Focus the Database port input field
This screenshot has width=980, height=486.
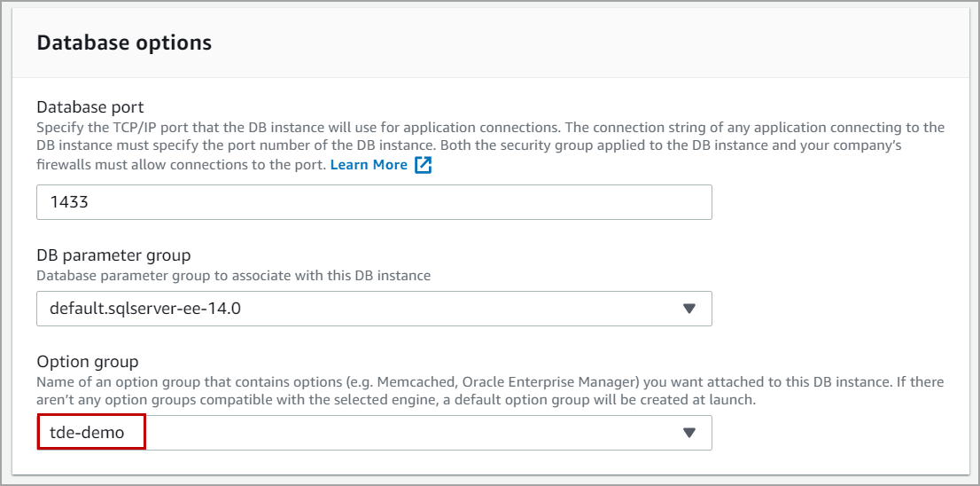click(374, 202)
